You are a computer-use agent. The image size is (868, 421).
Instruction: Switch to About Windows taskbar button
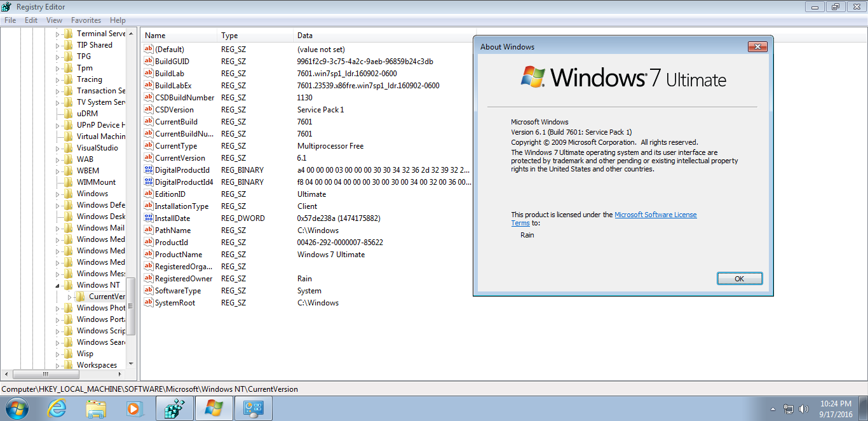coord(214,408)
